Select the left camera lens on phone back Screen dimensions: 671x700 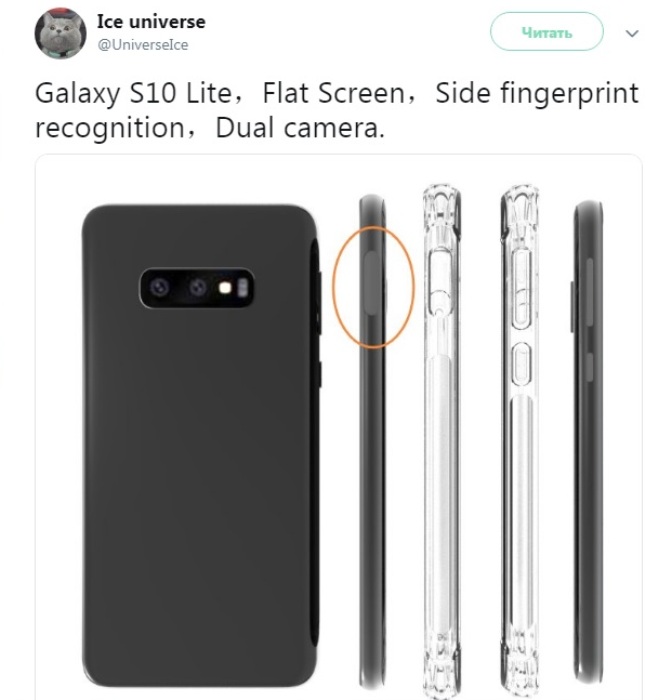coord(159,288)
